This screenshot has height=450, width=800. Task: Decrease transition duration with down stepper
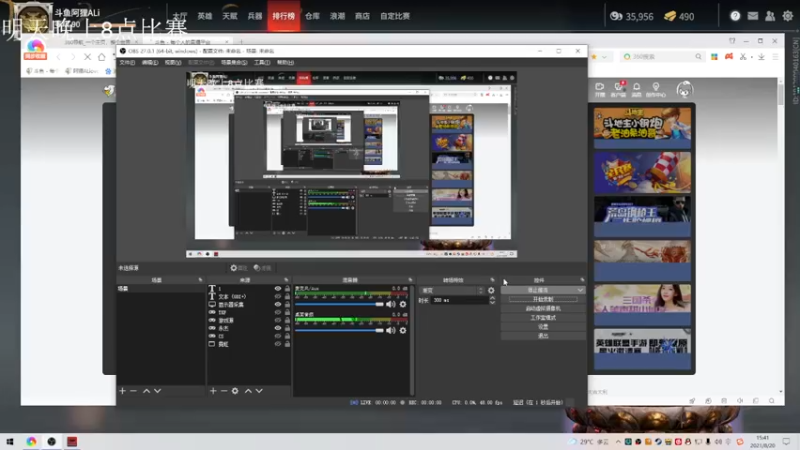(x=492, y=303)
